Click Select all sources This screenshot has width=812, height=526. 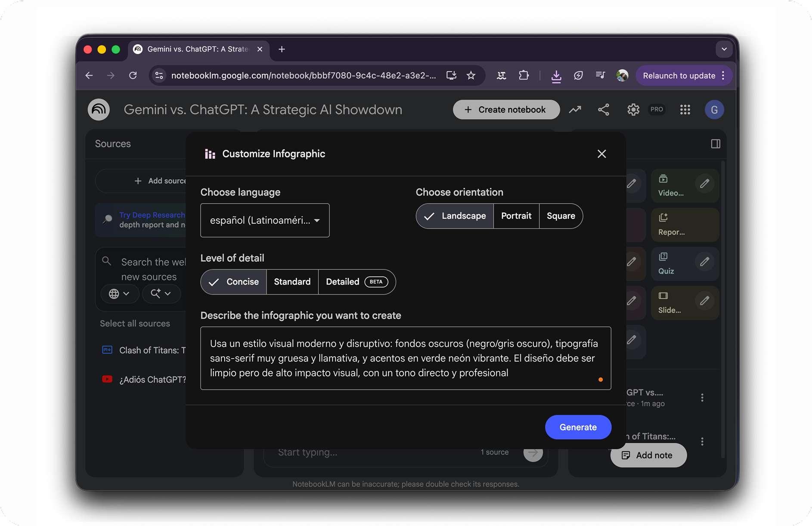(135, 323)
